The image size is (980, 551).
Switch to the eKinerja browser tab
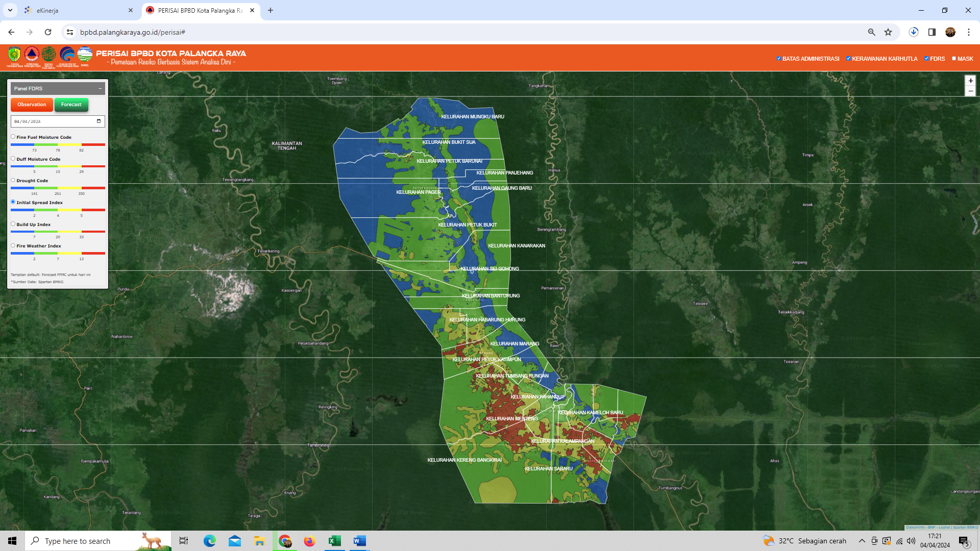pos(79,10)
